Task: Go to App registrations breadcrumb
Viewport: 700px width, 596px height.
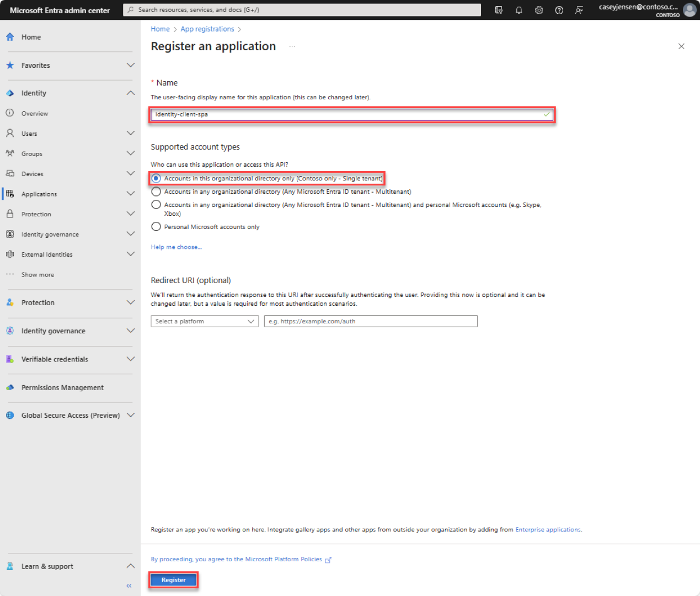Action: click(207, 29)
